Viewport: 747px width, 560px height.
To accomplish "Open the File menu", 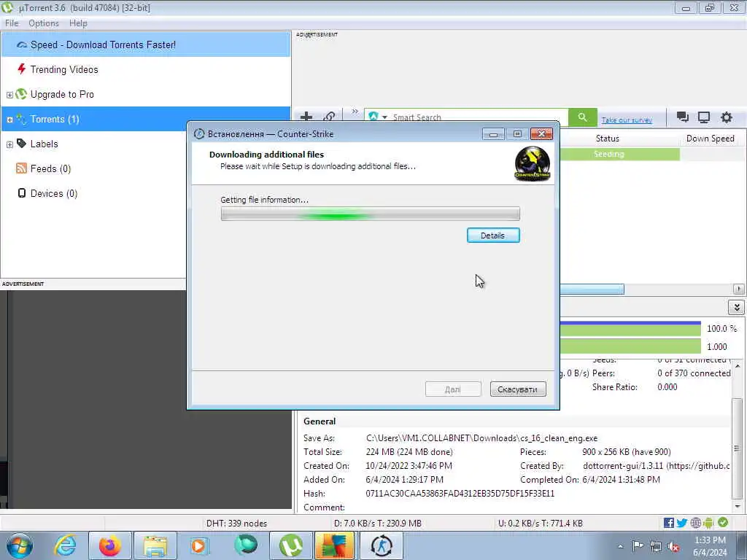I will click(12, 23).
